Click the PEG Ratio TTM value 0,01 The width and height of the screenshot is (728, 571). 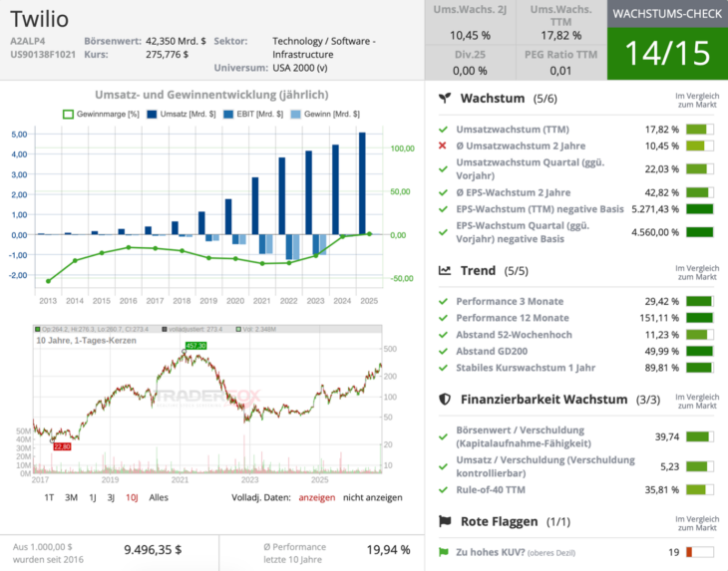(x=560, y=71)
